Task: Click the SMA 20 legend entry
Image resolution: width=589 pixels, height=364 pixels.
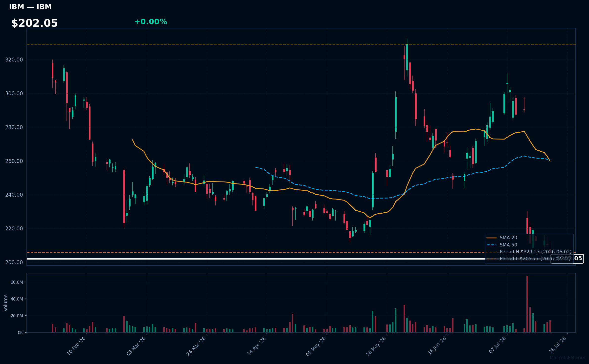Action: tap(502, 238)
